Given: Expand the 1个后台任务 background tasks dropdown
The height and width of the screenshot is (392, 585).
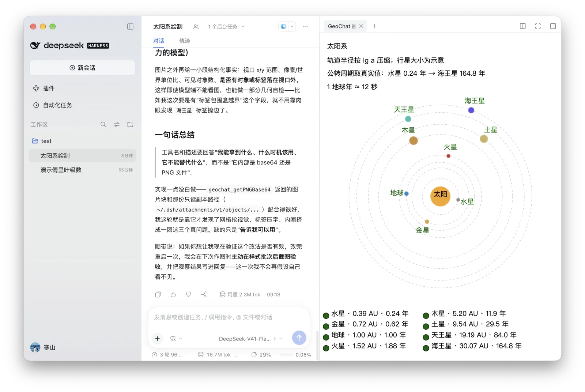Looking at the screenshot, I should click(226, 26).
